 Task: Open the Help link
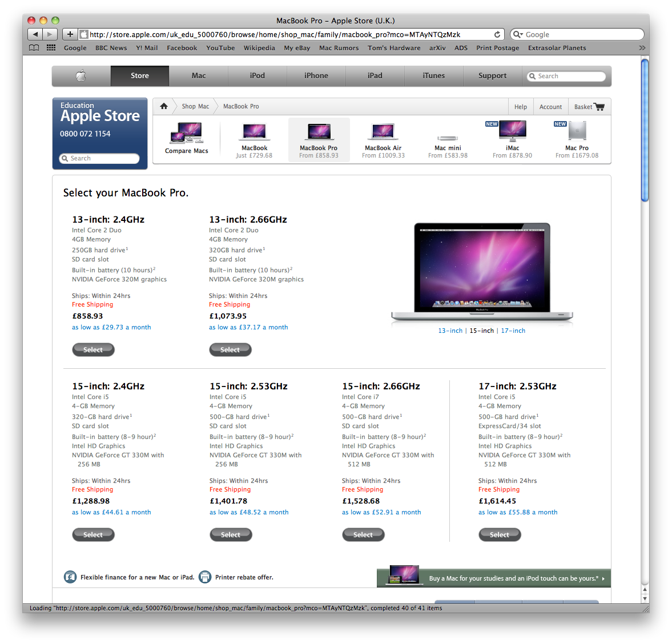521,107
